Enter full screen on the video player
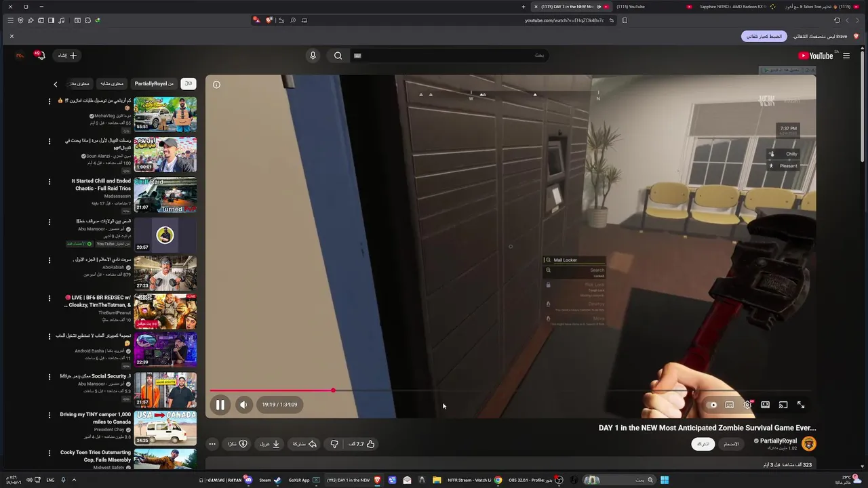This screenshot has height=488, width=868. pos(801,405)
